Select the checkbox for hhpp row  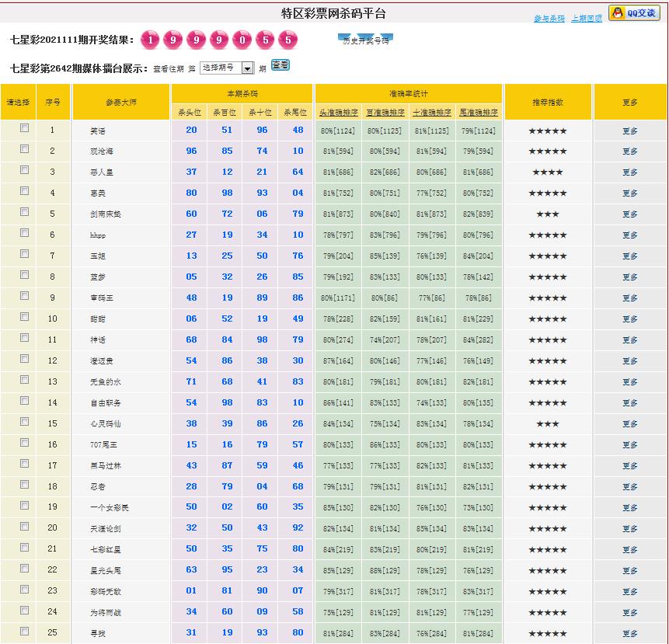(x=24, y=233)
